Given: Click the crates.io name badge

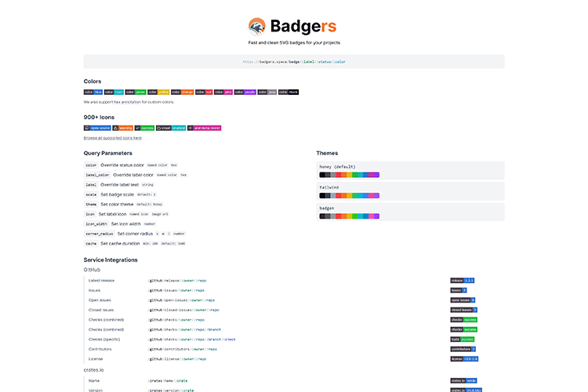Looking at the screenshot, I should coord(463,380).
